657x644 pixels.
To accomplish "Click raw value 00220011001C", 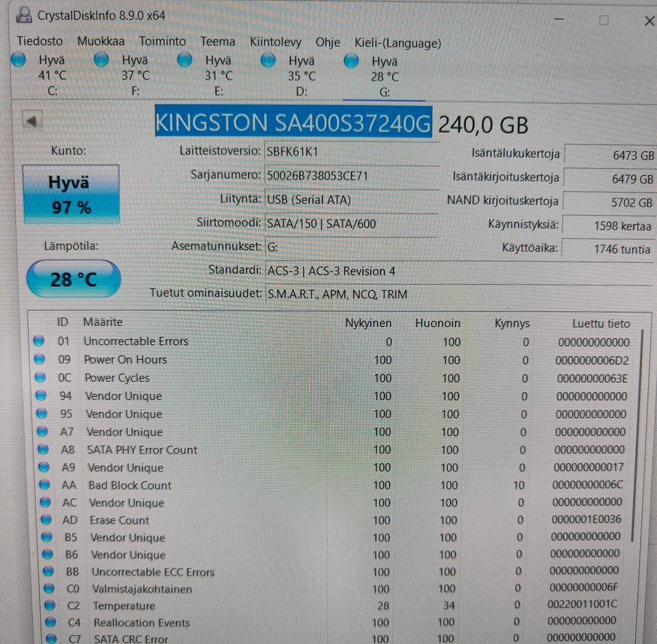I will tap(582, 604).
